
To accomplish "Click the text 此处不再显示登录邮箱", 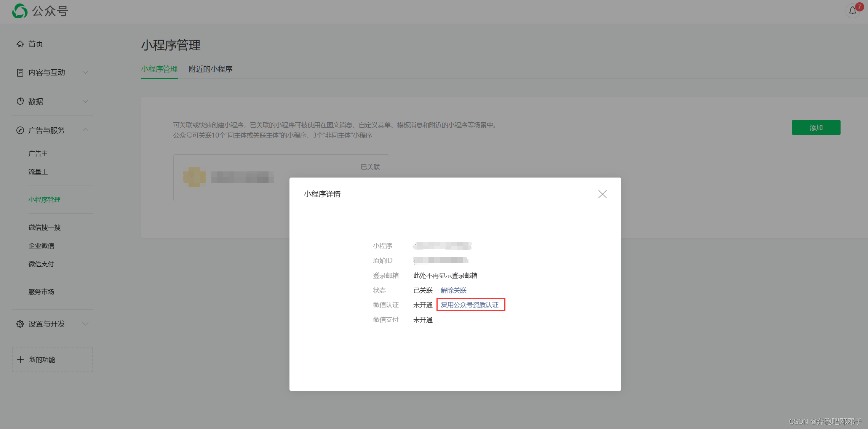I will pyautogui.click(x=445, y=275).
